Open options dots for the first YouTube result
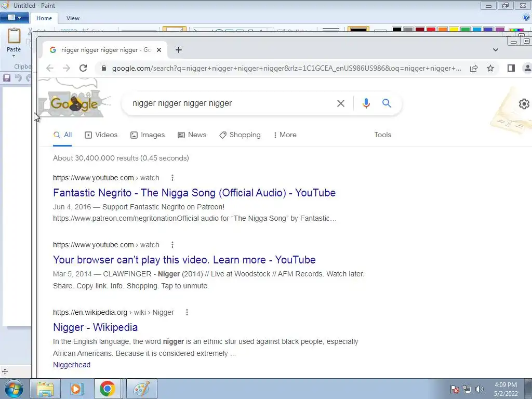 (172, 178)
